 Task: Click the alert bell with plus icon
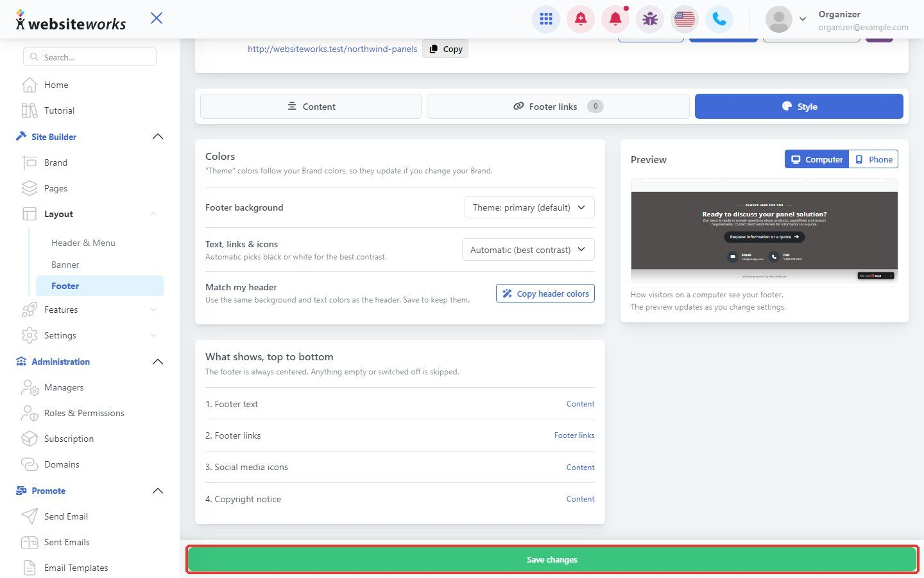point(581,19)
